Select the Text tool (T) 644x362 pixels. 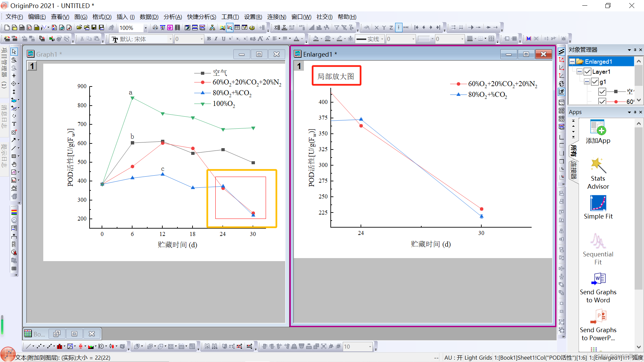(x=14, y=124)
